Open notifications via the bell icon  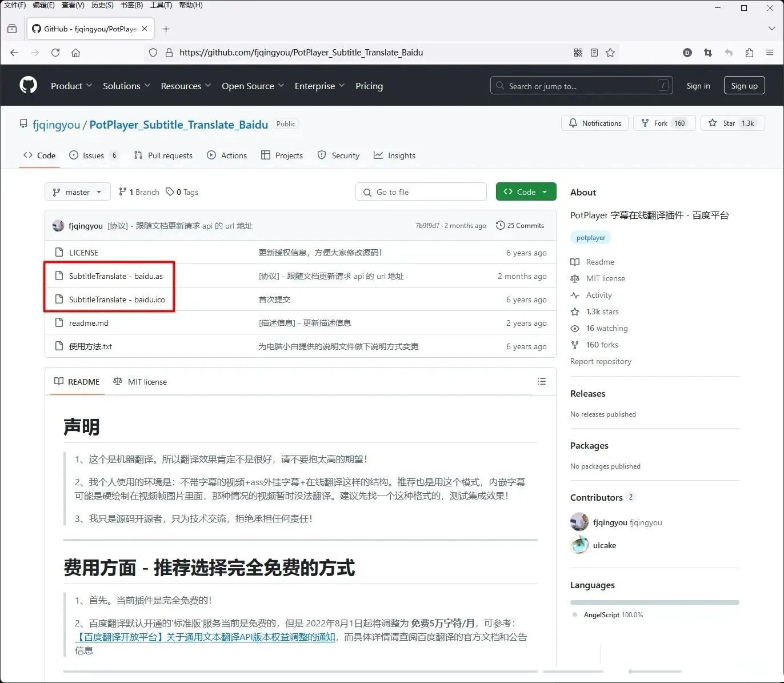573,123
